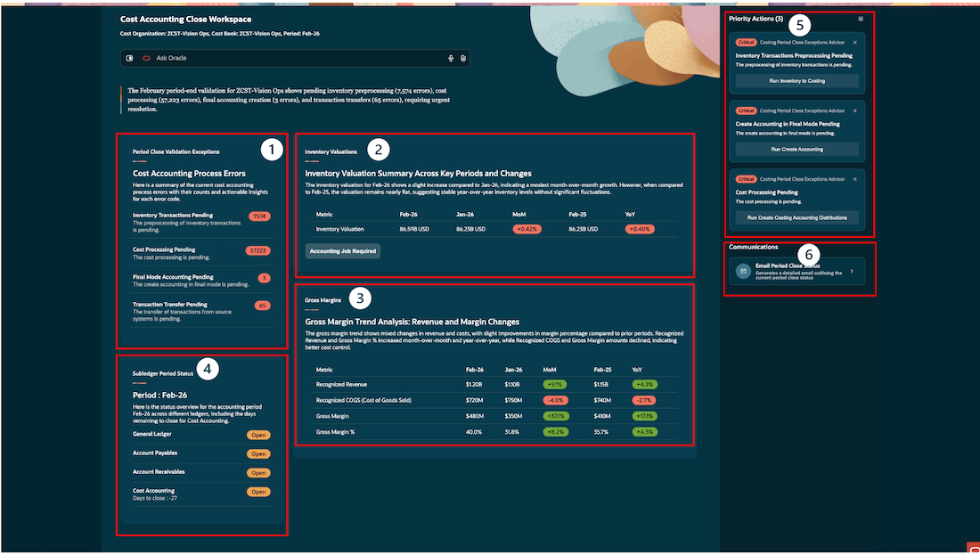Viewport: 980px width, 555px height.
Task: Select Cost Processing Pending exception row title
Action: (x=164, y=250)
